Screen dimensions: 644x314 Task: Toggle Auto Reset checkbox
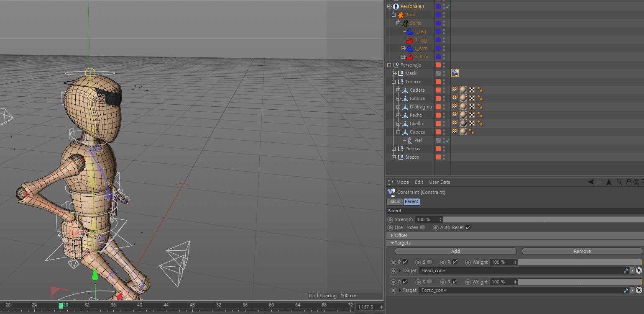[468, 227]
